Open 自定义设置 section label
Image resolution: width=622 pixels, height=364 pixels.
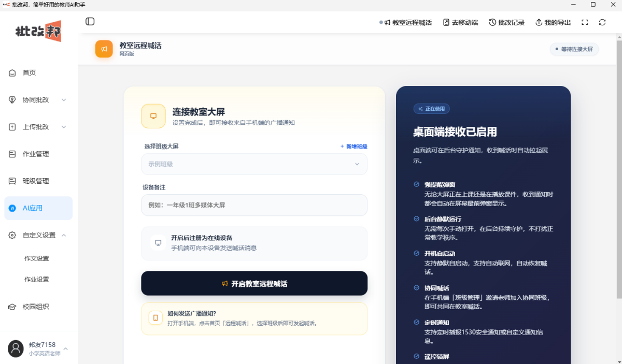click(39, 235)
